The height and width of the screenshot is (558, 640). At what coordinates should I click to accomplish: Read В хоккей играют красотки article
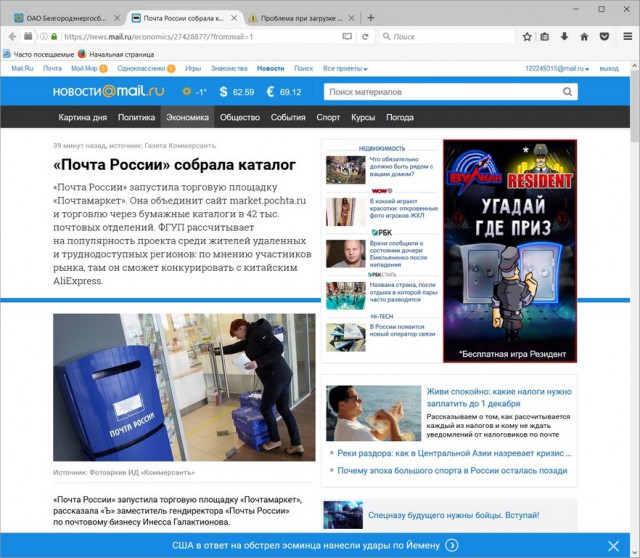pyautogui.click(x=403, y=208)
